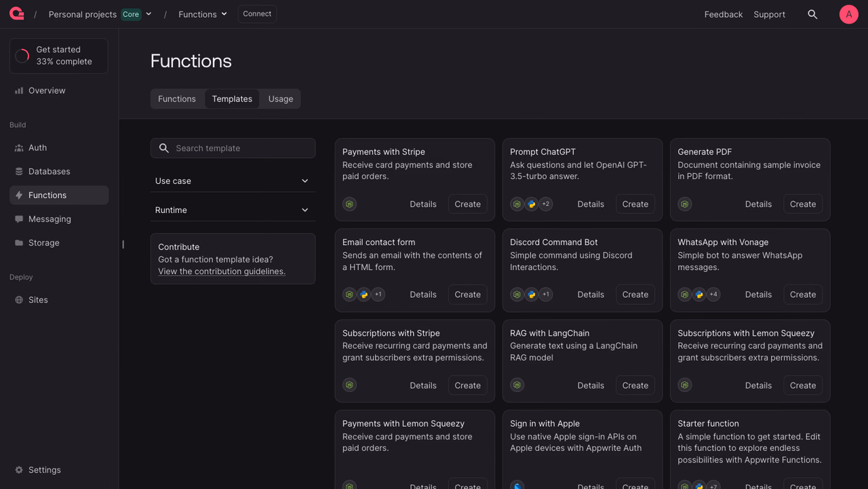Click Python icon on WhatsApp with Vonage card
868x489 pixels.
[699, 294]
